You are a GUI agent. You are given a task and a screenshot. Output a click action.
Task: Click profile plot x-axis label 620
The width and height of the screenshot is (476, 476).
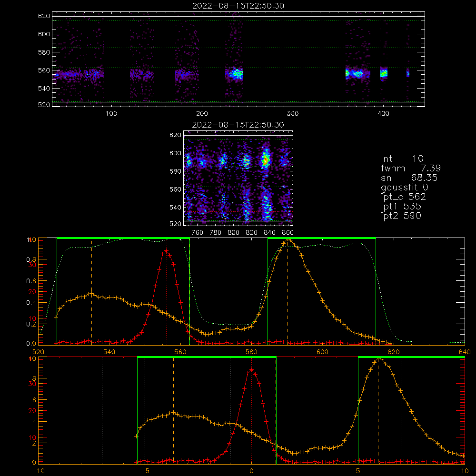[x=394, y=352]
